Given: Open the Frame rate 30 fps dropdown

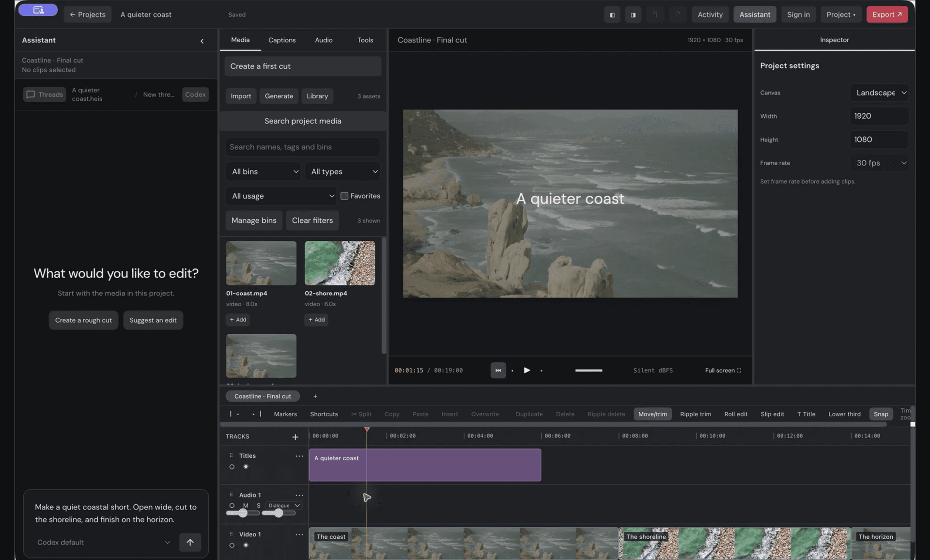Looking at the screenshot, I should tap(879, 163).
